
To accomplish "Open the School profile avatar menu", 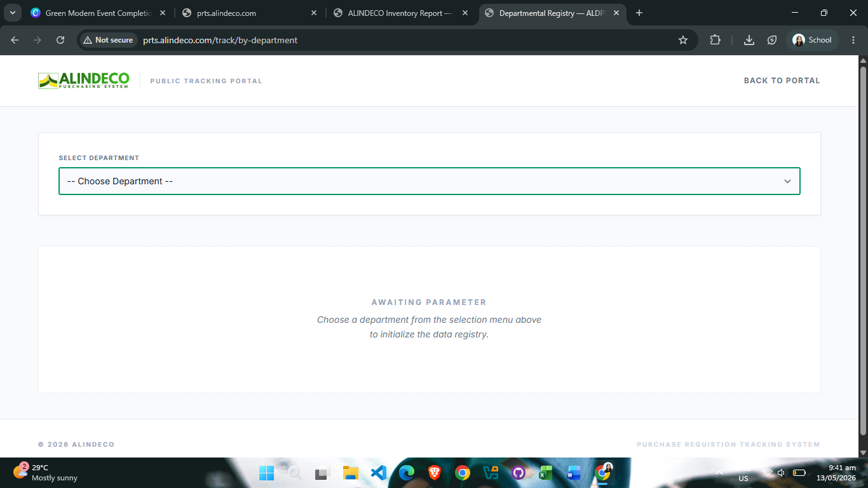I will 813,40.
